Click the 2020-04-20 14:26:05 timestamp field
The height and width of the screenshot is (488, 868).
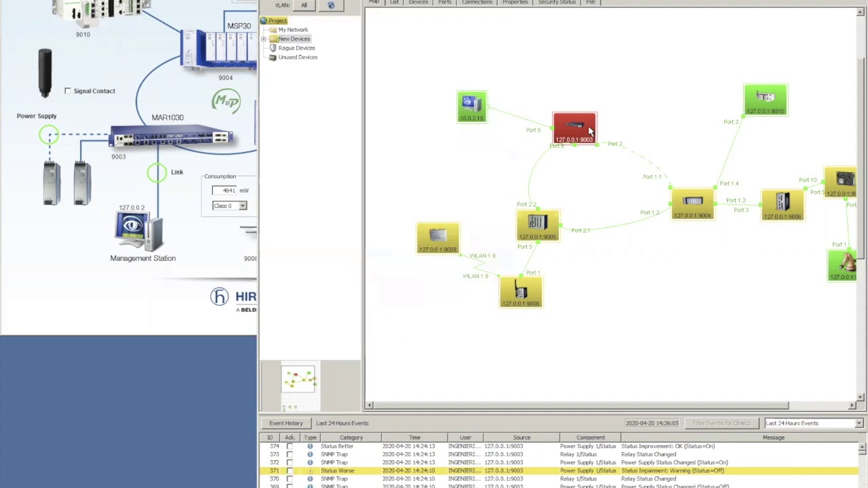652,423
